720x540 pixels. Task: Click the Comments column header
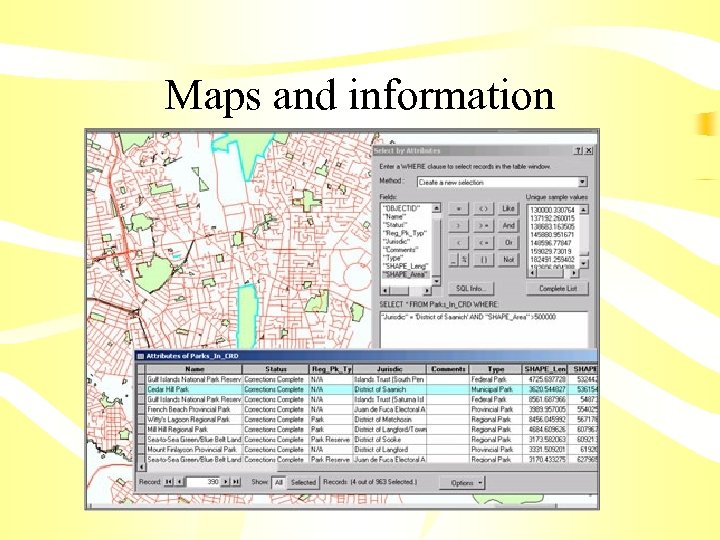click(x=448, y=369)
